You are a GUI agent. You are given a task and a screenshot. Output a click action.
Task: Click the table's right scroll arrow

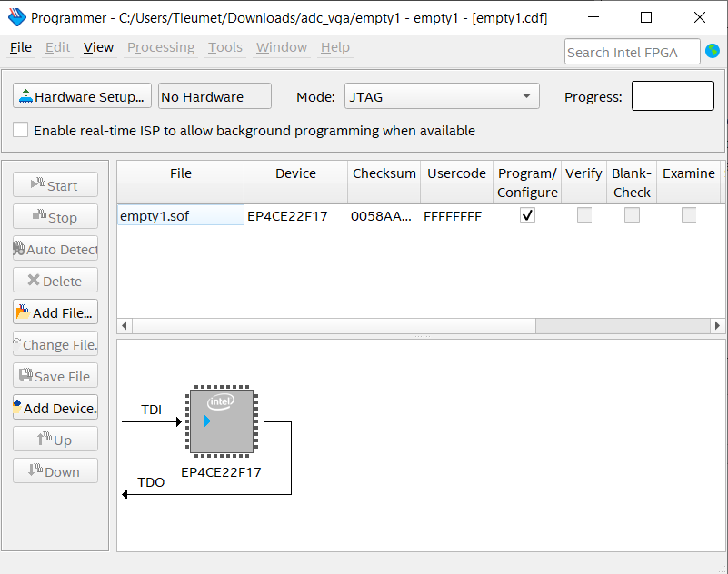pyautogui.click(x=717, y=325)
